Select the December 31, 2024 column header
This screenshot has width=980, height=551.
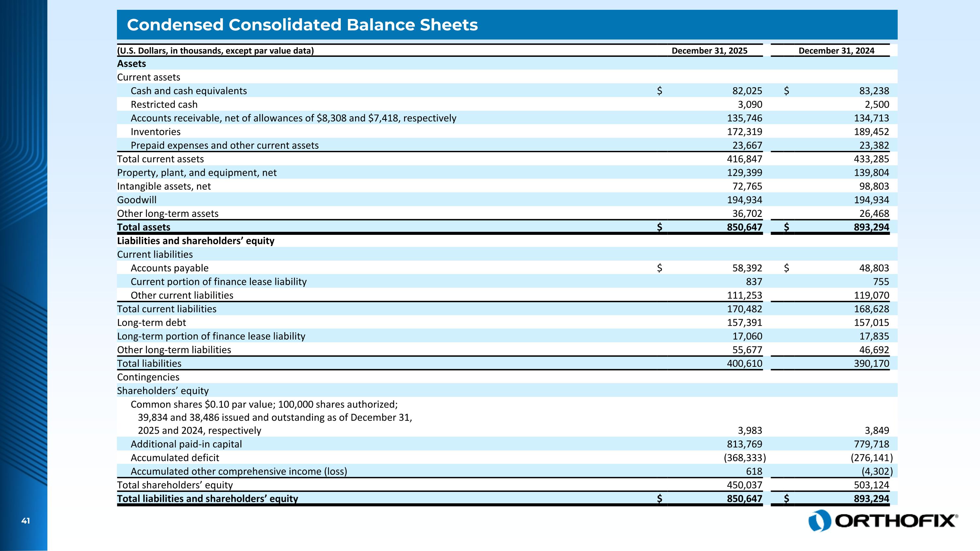pyautogui.click(x=836, y=51)
